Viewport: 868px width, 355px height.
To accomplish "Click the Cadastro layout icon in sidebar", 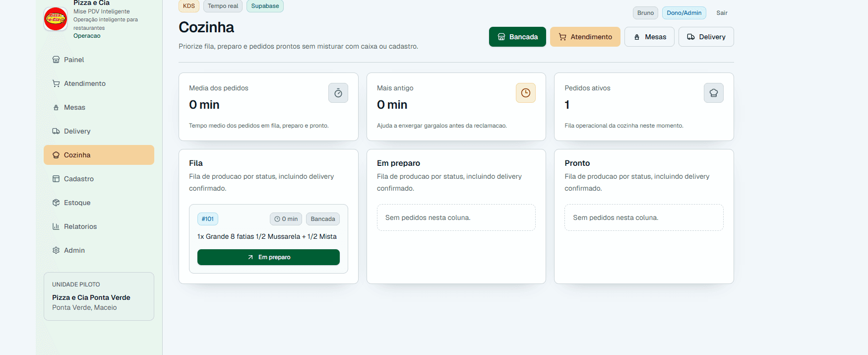I will click(x=56, y=179).
